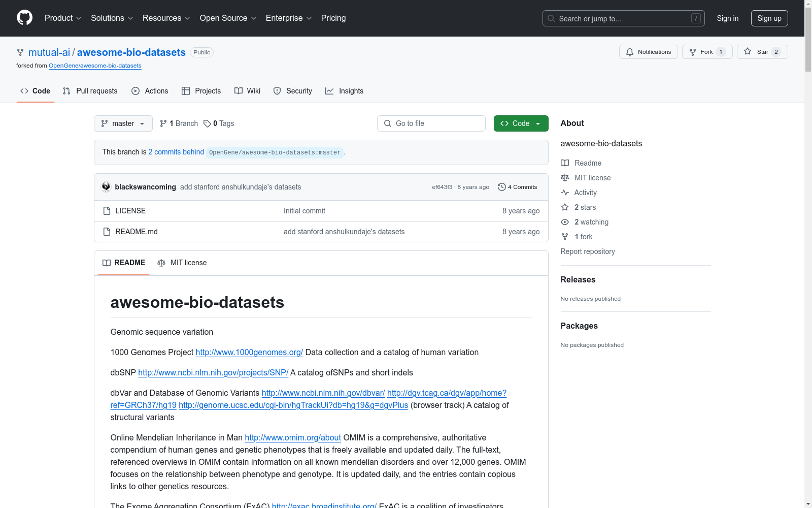Open the ncbi dbvar link
The width and height of the screenshot is (812, 508).
point(323,393)
